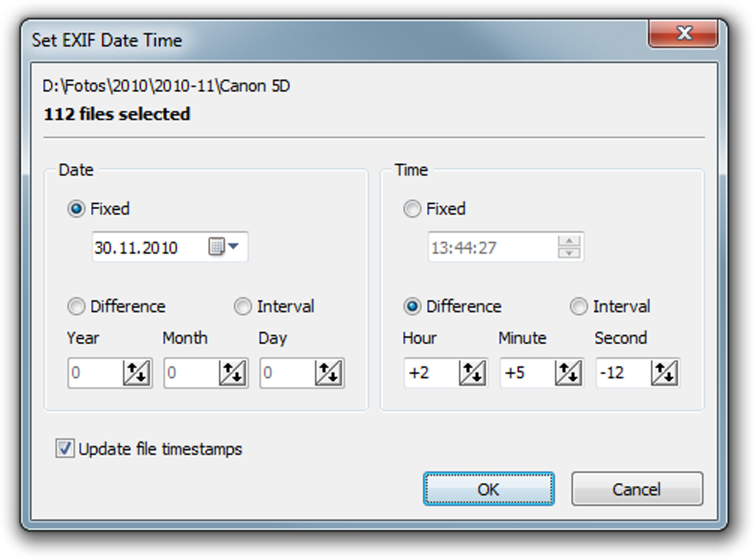The height and width of the screenshot is (560, 756).
Task: Select the Date Difference radio button
Action: tap(76, 306)
